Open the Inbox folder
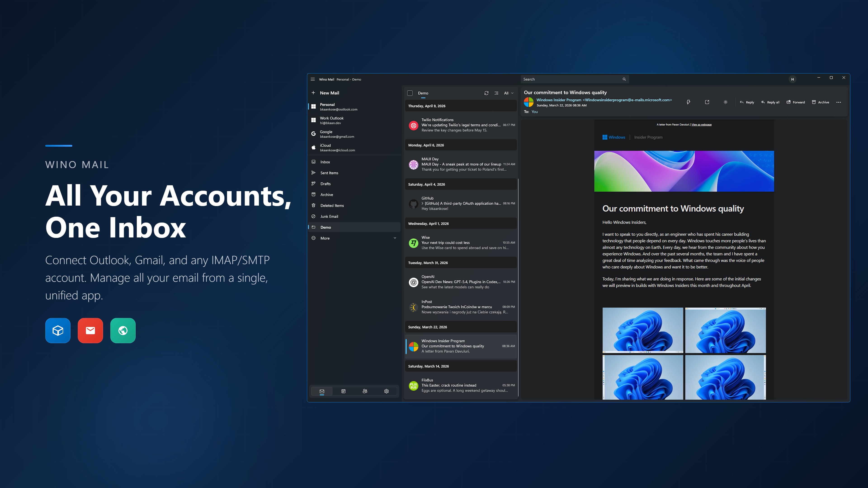The width and height of the screenshot is (868, 488). point(354,162)
